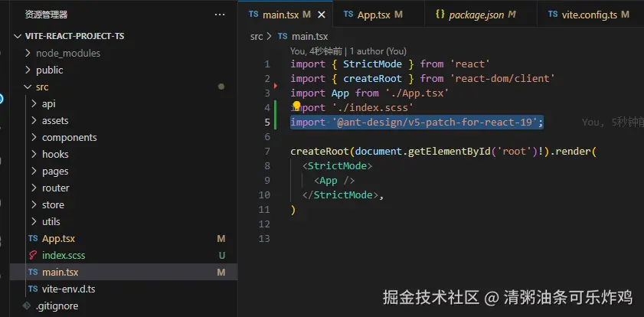Open App.tsx from the explorer tree
The image size is (644, 317).
tap(58, 238)
